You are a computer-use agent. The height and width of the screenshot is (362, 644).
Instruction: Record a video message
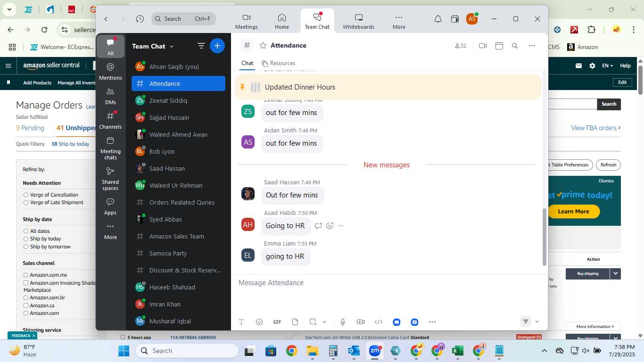(361, 322)
